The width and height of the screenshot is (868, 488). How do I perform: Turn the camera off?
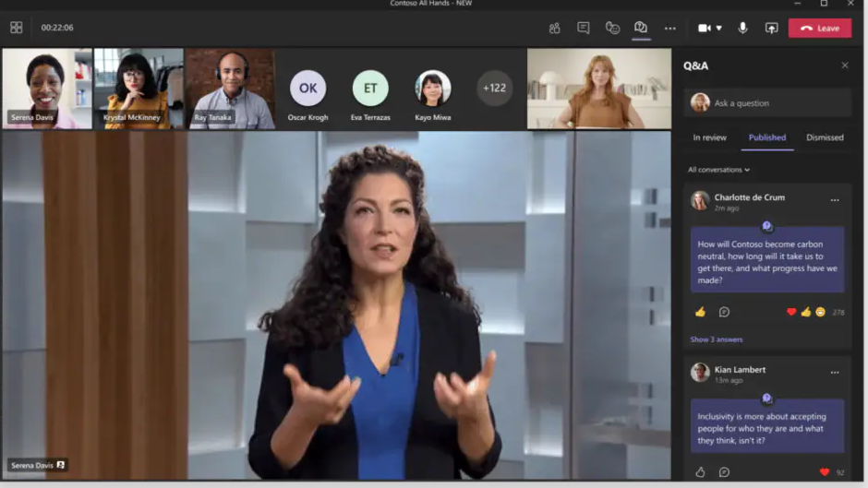click(705, 28)
